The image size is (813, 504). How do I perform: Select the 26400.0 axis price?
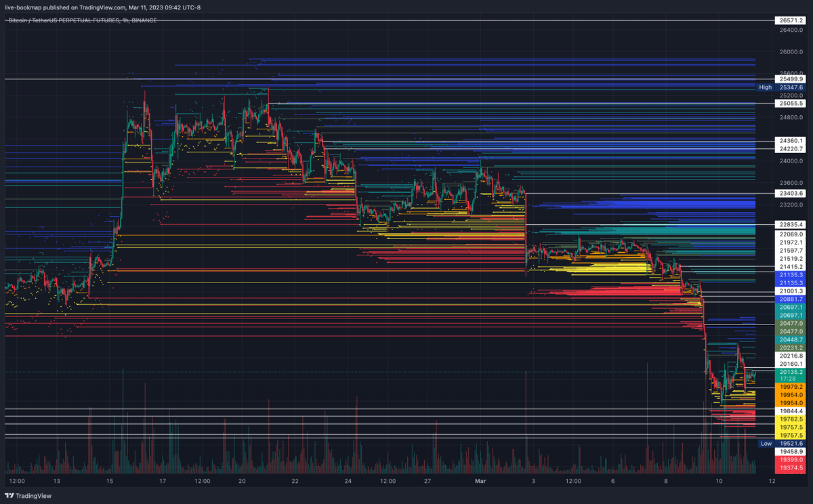[x=791, y=30]
